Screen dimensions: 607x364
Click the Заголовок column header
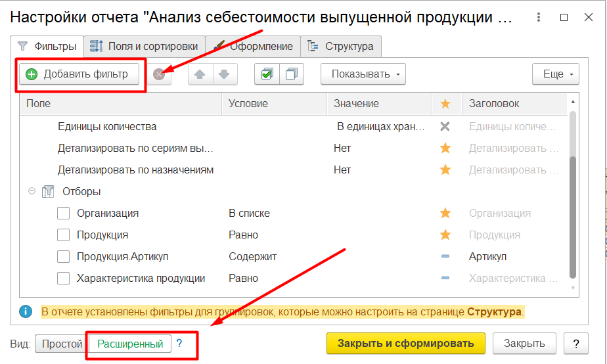(x=514, y=104)
